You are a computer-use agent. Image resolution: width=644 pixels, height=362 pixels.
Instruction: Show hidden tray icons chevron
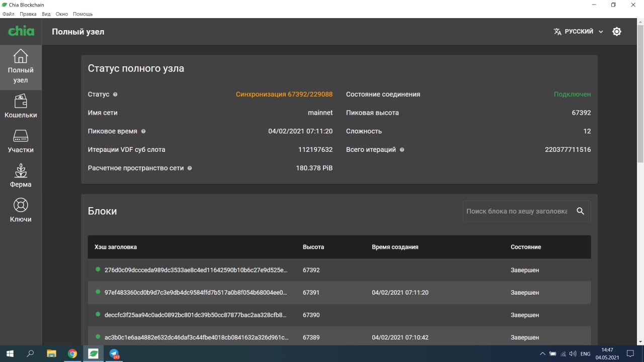pyautogui.click(x=542, y=354)
